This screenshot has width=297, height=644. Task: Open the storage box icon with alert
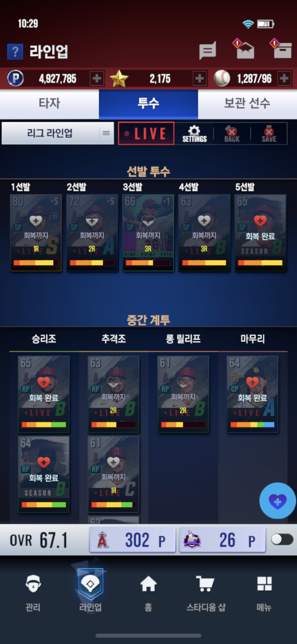coord(281,49)
